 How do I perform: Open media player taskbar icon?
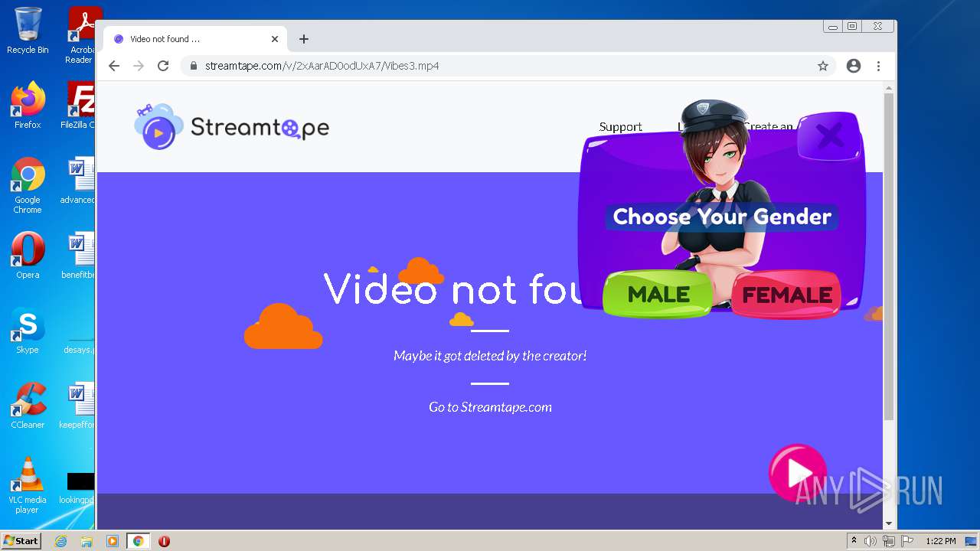113,541
